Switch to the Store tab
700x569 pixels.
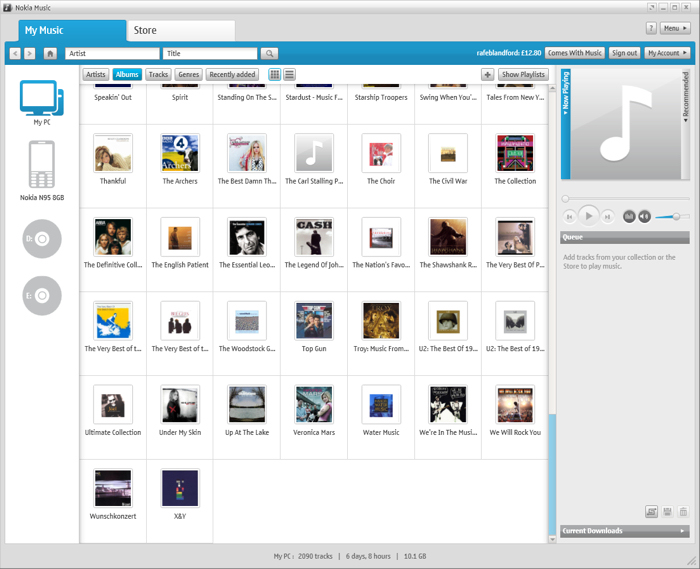[x=181, y=30]
